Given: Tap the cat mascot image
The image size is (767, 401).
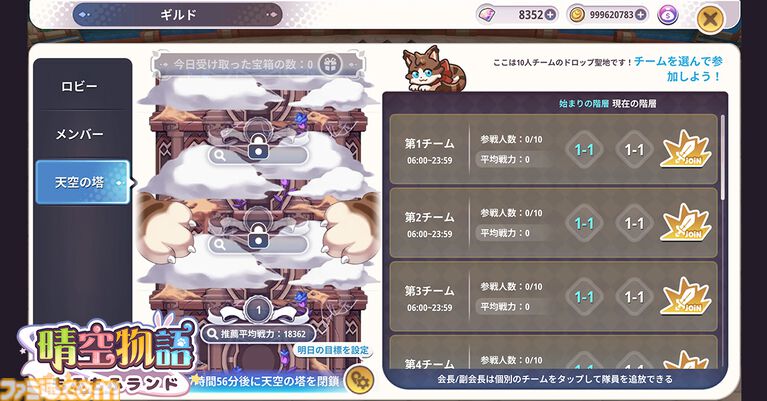Looking at the screenshot, I should [x=433, y=68].
